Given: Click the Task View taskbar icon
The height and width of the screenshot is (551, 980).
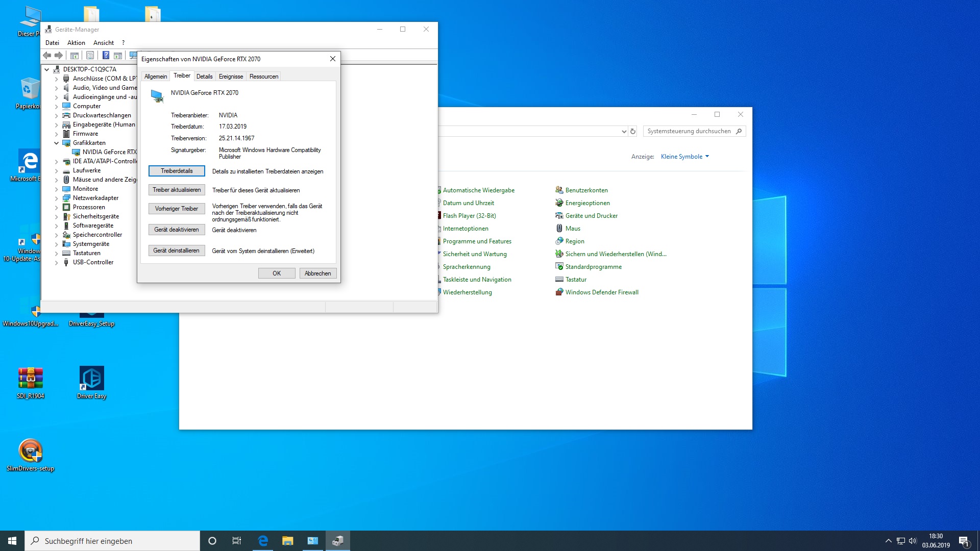Looking at the screenshot, I should tap(237, 541).
